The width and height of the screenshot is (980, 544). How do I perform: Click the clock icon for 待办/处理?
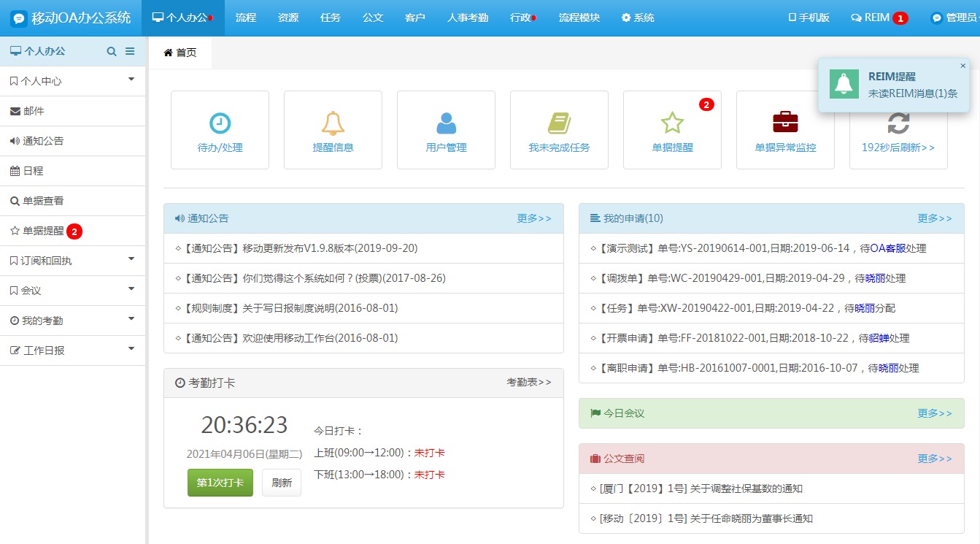coord(220,123)
